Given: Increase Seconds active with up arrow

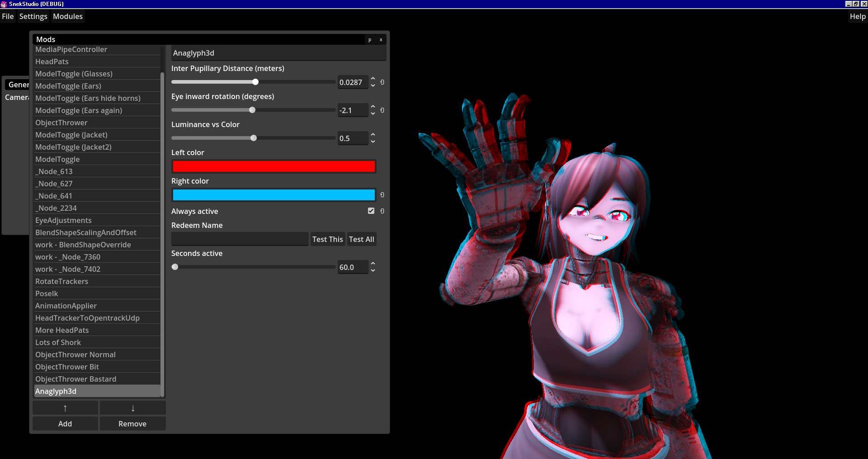Looking at the screenshot, I should [373, 264].
